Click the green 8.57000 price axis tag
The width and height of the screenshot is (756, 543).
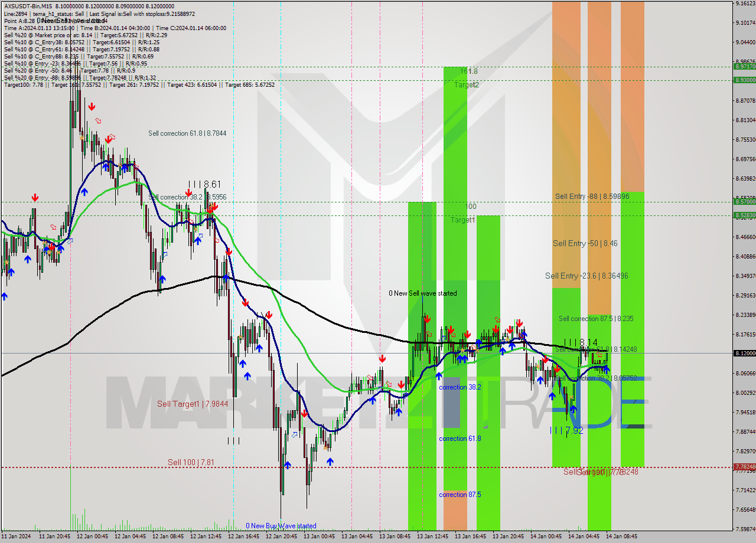pyautogui.click(x=745, y=202)
